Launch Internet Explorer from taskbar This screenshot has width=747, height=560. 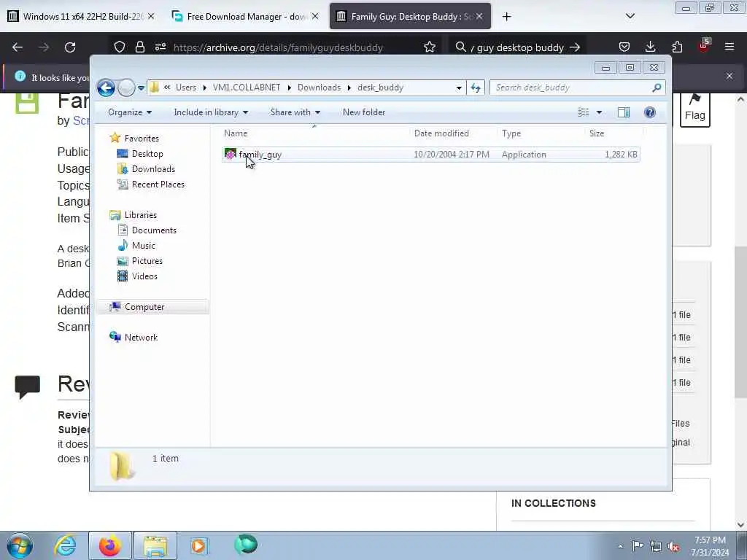65,545
